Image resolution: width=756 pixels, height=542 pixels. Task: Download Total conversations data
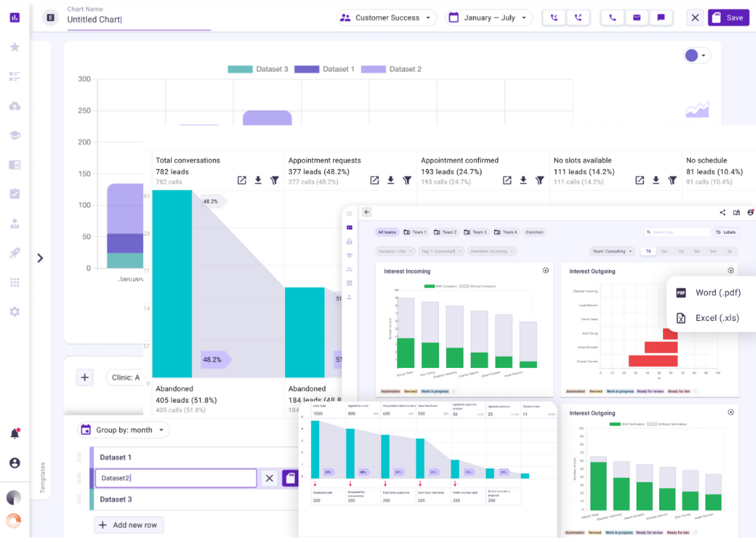coord(258,180)
